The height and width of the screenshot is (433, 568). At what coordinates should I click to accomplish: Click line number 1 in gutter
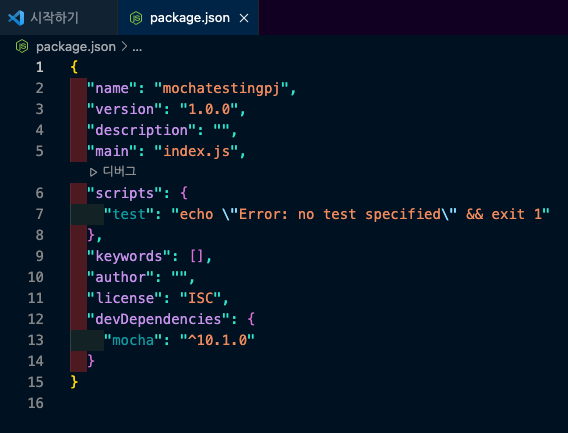click(39, 67)
